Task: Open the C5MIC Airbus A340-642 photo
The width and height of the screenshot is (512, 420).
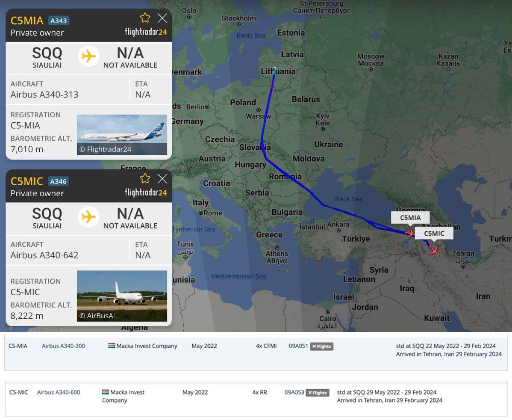Action: [122, 296]
